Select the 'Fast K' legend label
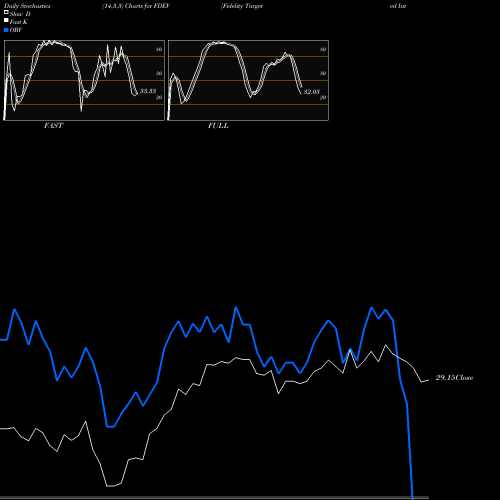The image size is (500, 500). pyautogui.click(x=18, y=22)
